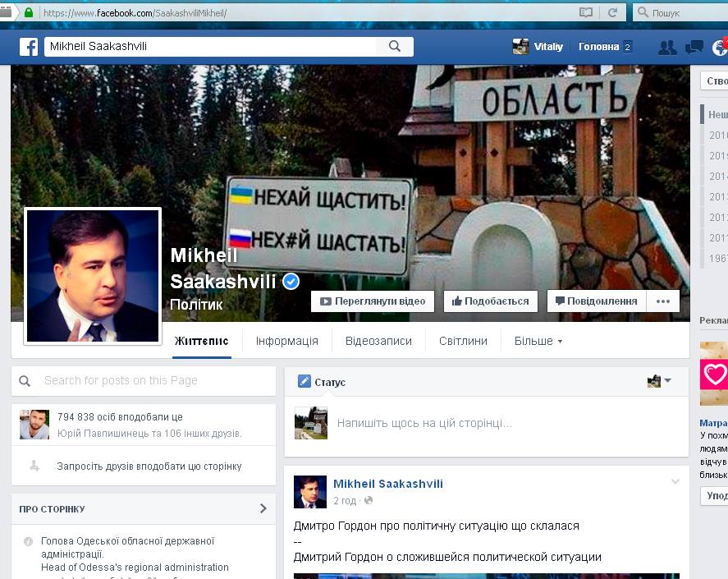Expand the ПРО СТОРІНКУ section chevron

click(x=263, y=508)
